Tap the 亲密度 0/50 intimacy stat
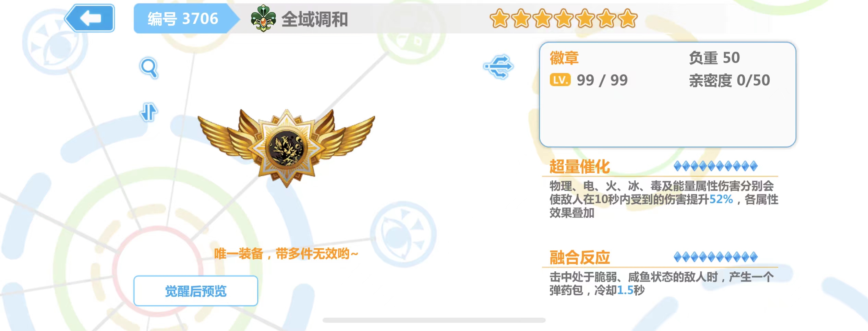This screenshot has width=868, height=331. tap(730, 81)
